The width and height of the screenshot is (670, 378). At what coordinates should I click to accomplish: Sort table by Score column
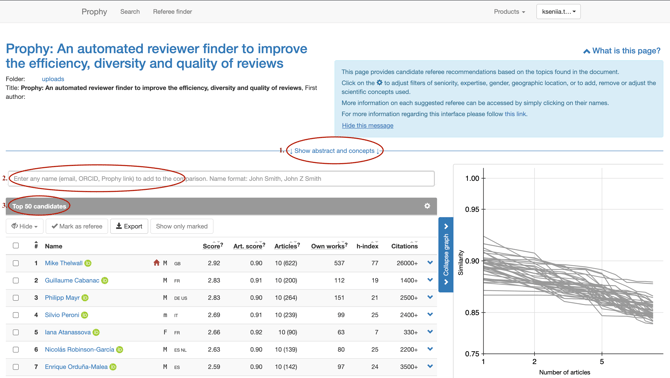212,246
